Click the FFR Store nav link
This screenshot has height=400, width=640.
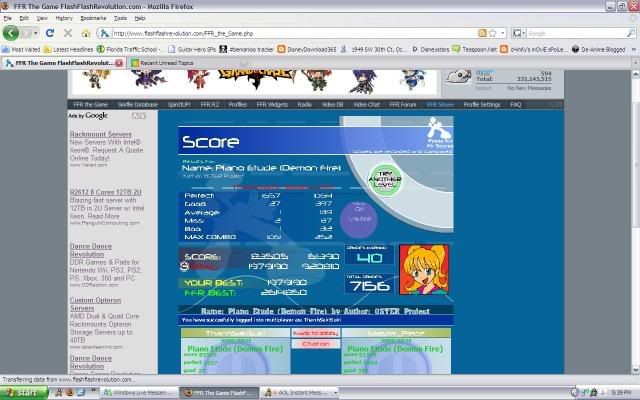pyautogui.click(x=439, y=104)
